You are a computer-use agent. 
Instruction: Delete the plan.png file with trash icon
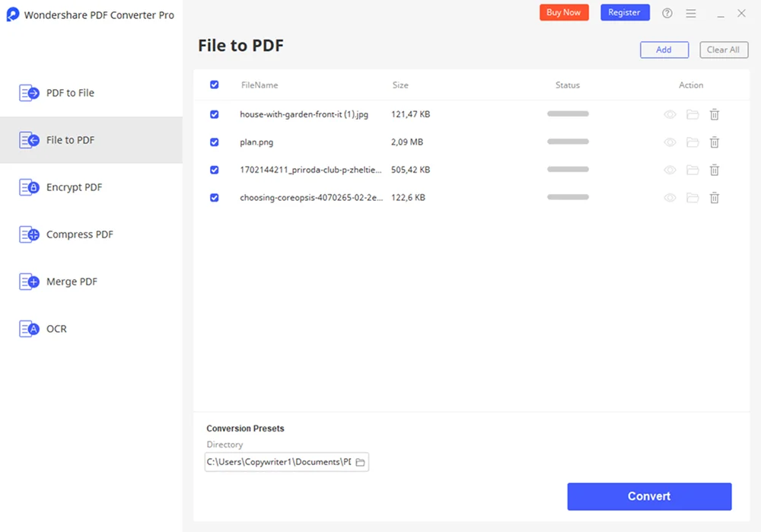715,142
